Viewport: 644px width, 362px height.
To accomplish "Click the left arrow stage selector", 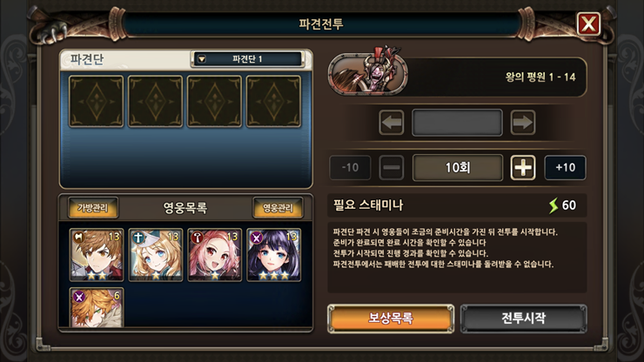I will click(392, 123).
